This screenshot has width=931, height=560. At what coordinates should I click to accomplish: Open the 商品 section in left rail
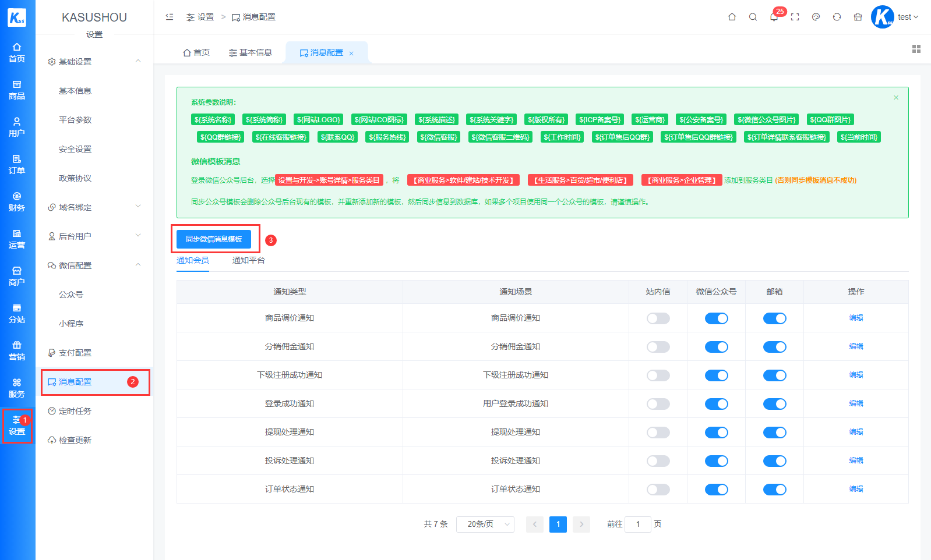pyautogui.click(x=17, y=90)
